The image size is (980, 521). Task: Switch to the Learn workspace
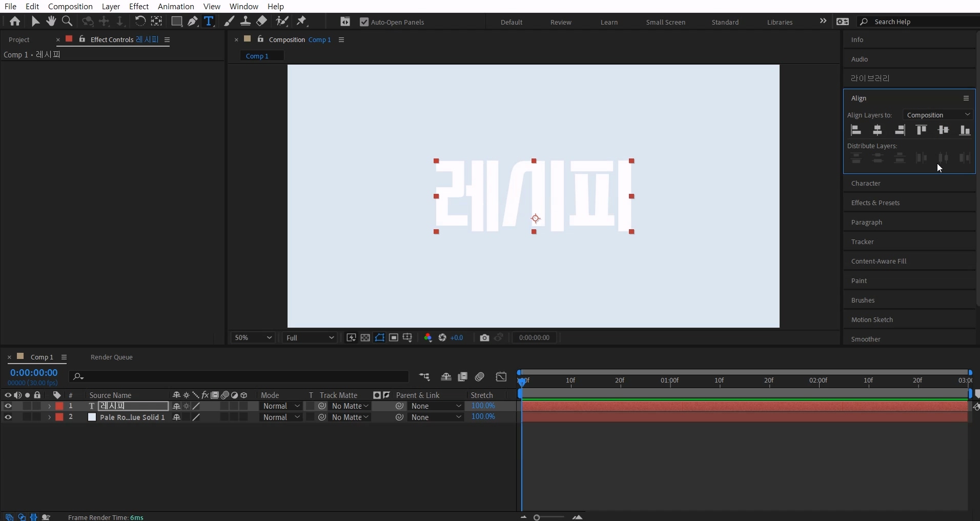coord(609,22)
